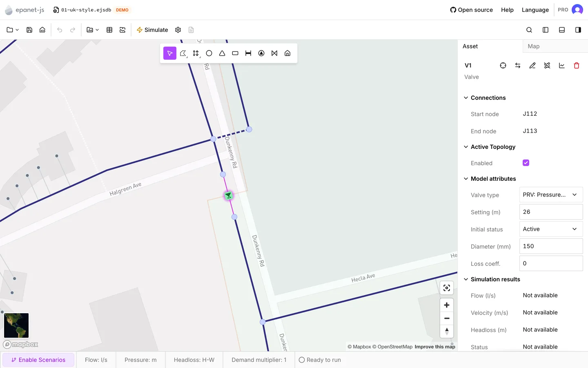Open the Language menu
Viewport: 588px width, 368px height.
[x=535, y=10]
